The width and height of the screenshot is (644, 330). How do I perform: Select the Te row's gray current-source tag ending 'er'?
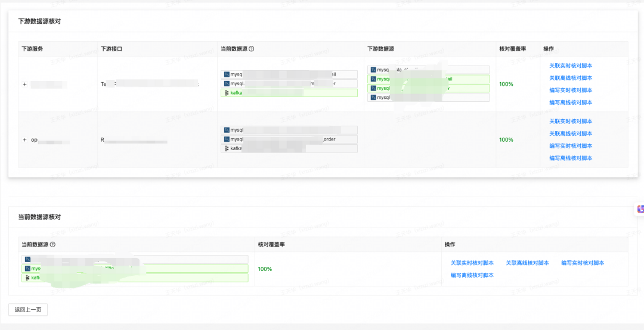(289, 84)
